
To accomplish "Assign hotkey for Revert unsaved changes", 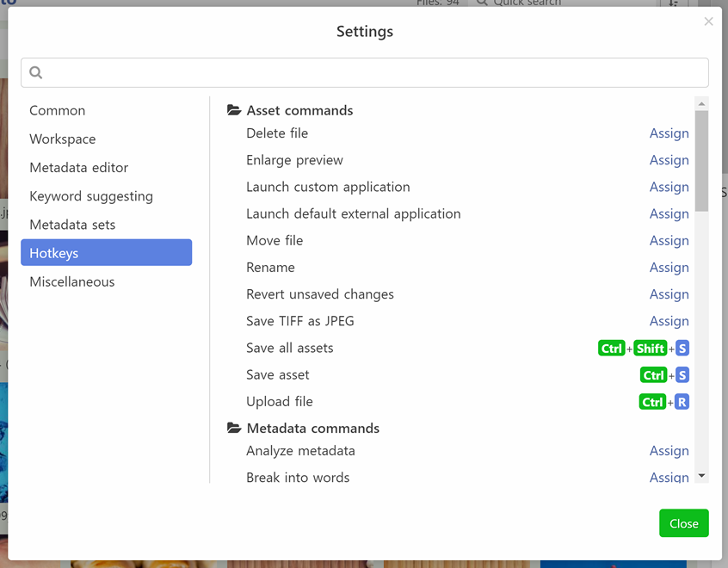I will pyautogui.click(x=669, y=294).
